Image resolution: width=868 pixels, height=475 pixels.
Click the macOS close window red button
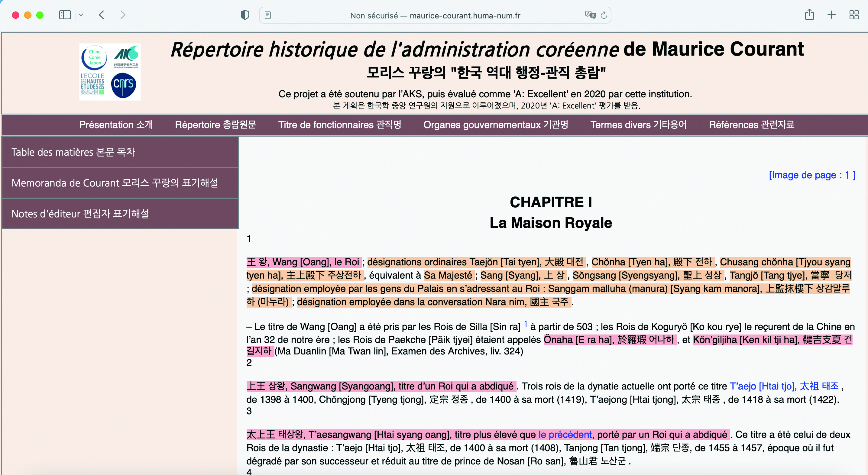15,15
